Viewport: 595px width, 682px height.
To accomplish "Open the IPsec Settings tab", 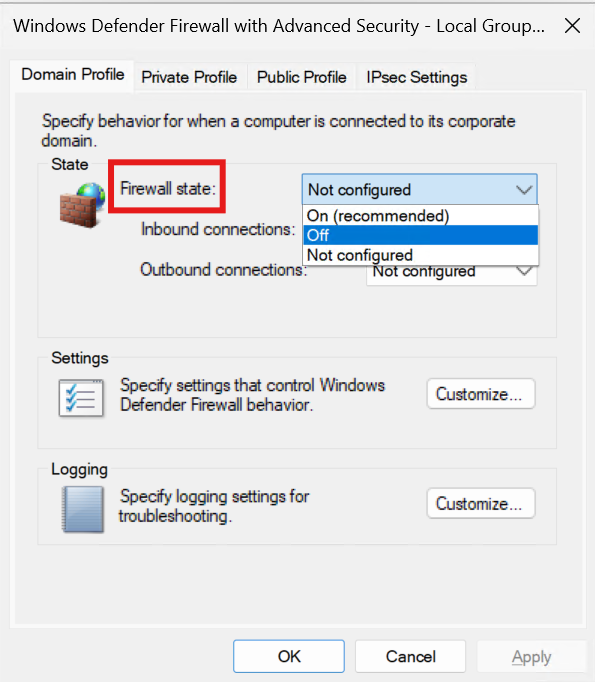I will click(416, 77).
